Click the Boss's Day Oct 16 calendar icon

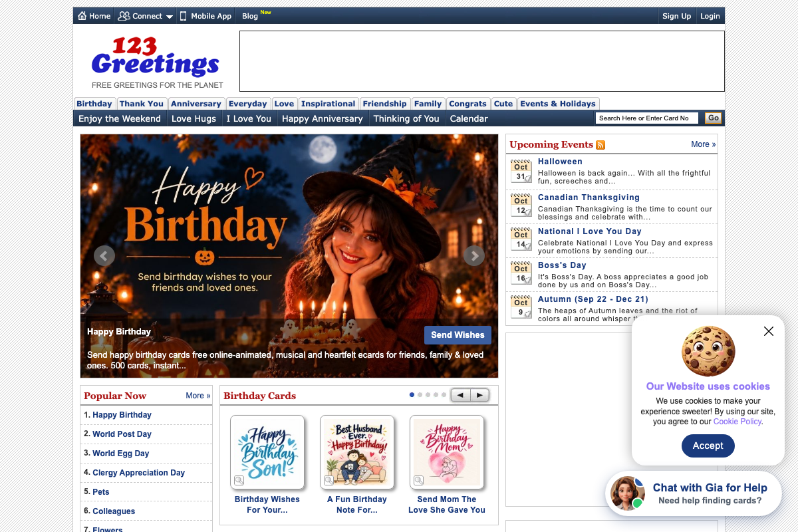tap(521, 273)
